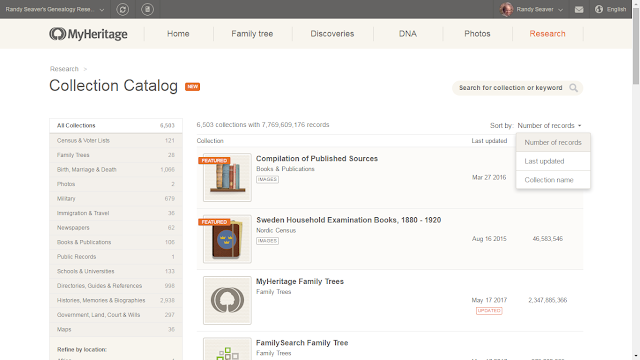
Task: Click Randy Seaver's profile avatar
Action: pos(506,9)
